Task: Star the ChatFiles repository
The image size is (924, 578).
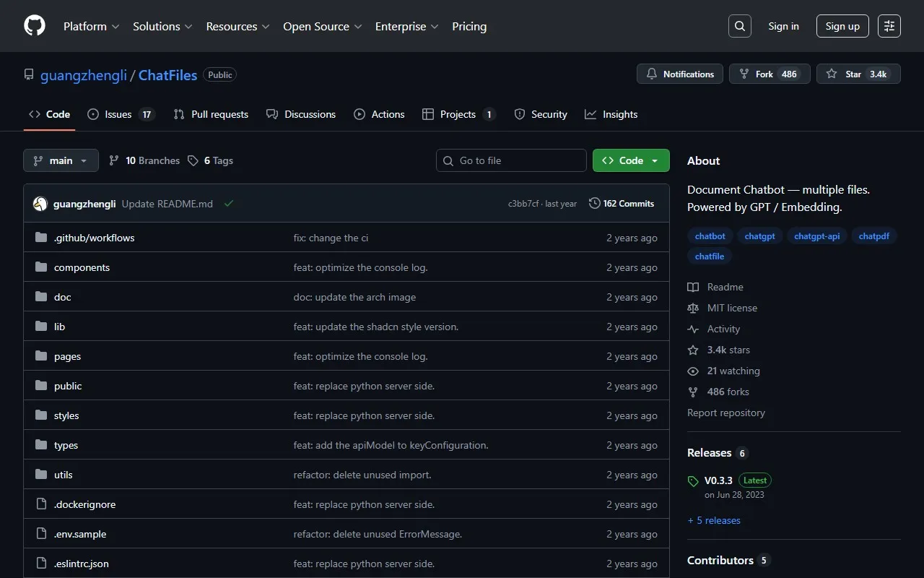Action: (x=858, y=74)
